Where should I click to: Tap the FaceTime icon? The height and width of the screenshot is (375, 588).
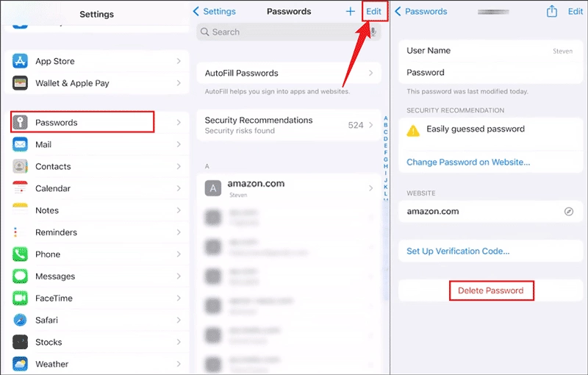pos(21,299)
